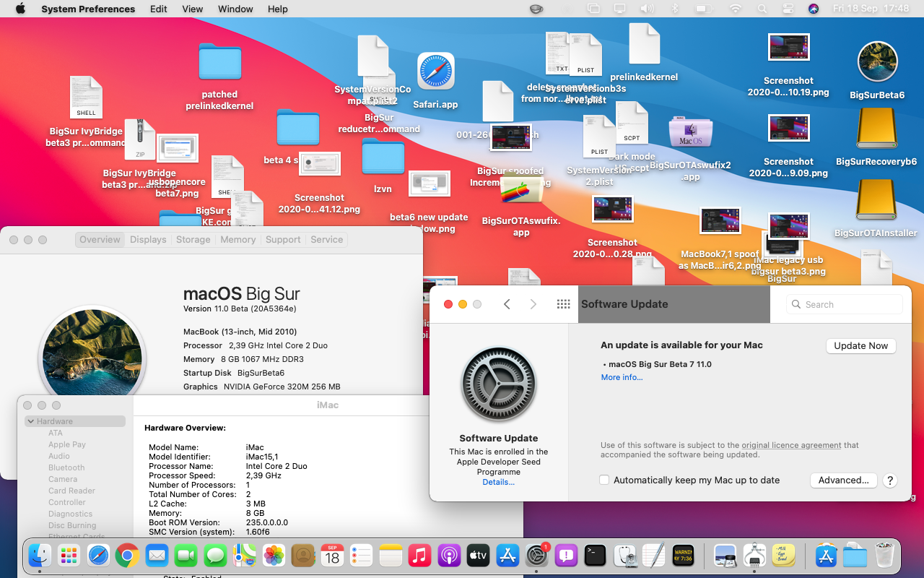Open Launchpad in the Dock
Image resolution: width=924 pixels, height=578 pixels.
69,556
